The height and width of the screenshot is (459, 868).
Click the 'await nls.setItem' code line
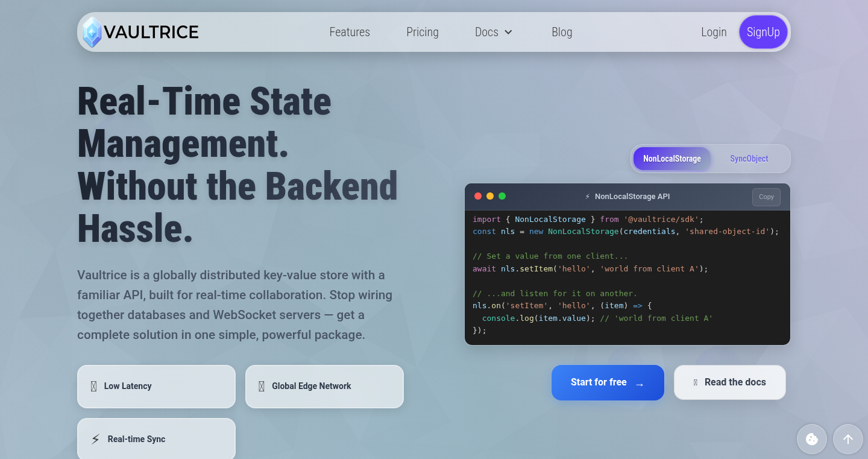click(x=590, y=268)
